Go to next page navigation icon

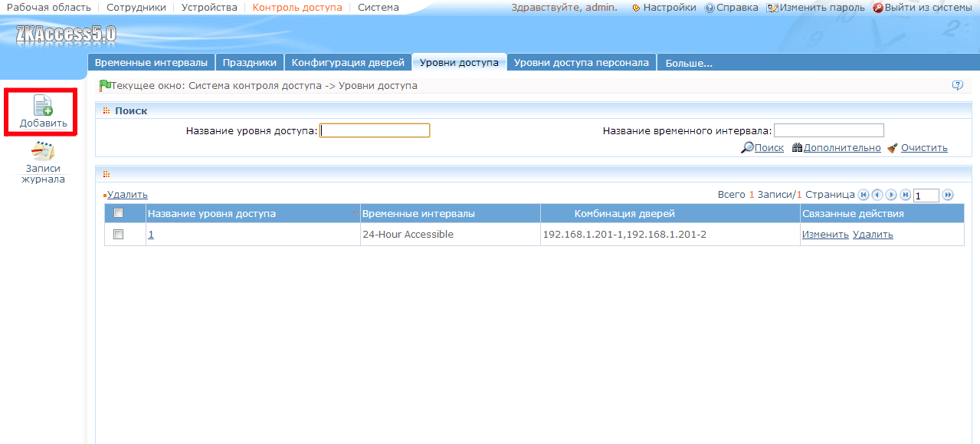pyautogui.click(x=891, y=195)
